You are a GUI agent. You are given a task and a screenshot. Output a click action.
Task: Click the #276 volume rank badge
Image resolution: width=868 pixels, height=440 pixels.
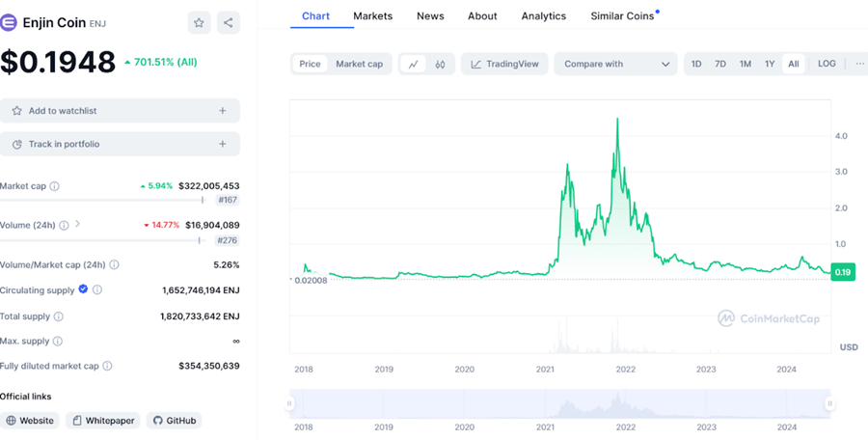coord(228,240)
